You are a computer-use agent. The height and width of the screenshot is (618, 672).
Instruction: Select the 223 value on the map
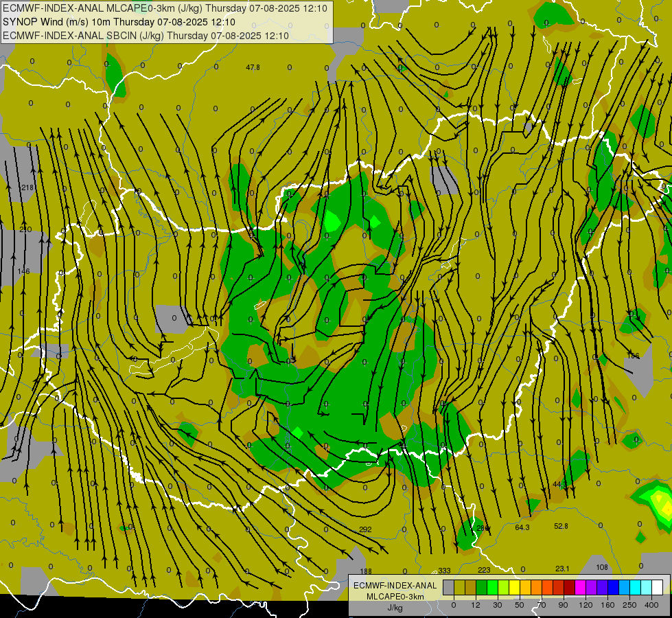484,569
